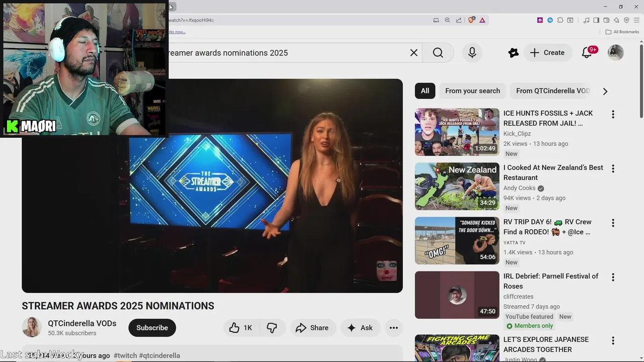The height and width of the screenshot is (362, 644).
Task: Open the more actions three-dot button
Action: tap(394, 328)
